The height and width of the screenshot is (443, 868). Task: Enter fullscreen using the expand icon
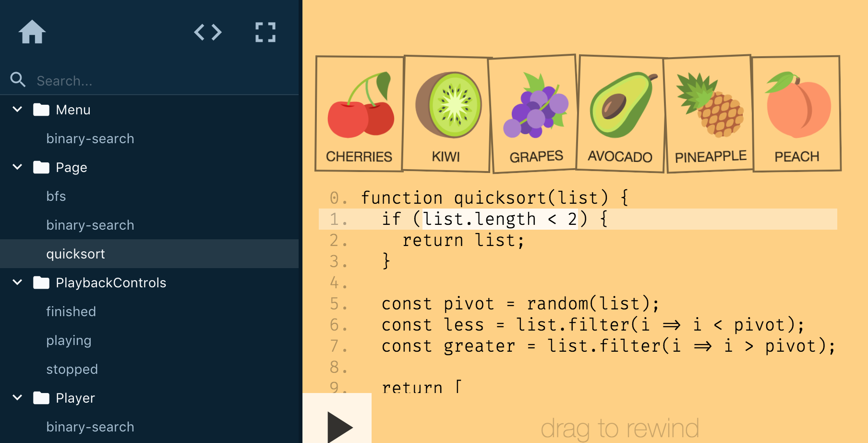tap(265, 32)
